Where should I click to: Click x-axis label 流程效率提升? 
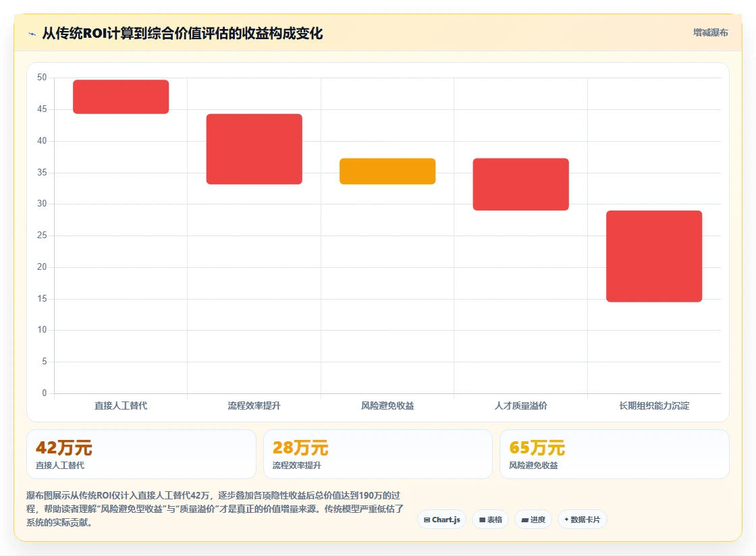(x=254, y=406)
